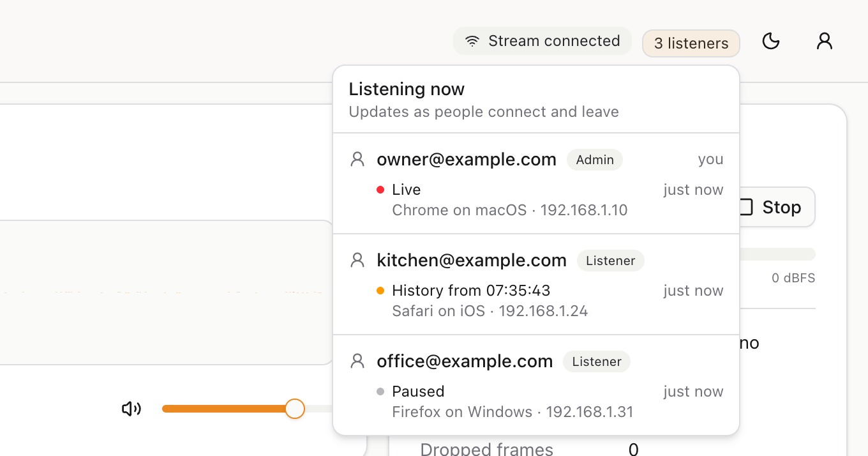Toggle dark mode with the moon icon
868x456 pixels.
pos(771,42)
